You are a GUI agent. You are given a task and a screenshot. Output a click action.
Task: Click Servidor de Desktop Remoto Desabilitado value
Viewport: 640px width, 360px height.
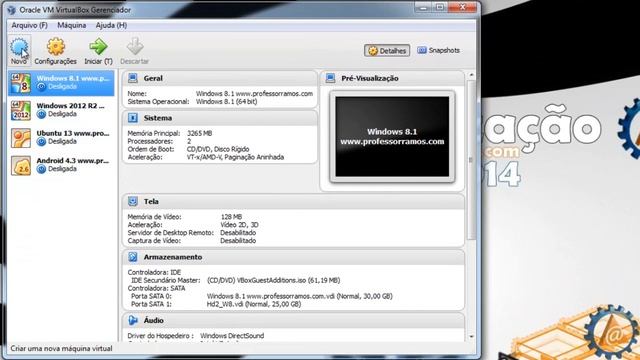click(238, 233)
